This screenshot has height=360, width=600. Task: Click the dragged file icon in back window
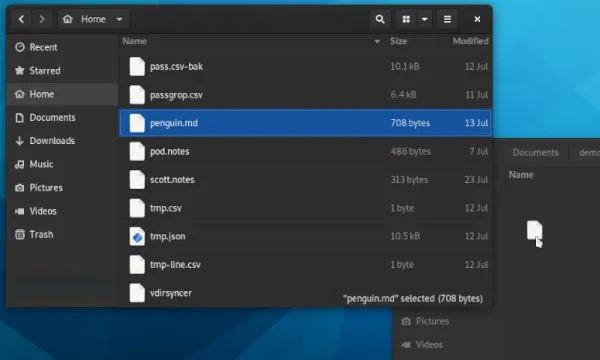[x=534, y=230]
